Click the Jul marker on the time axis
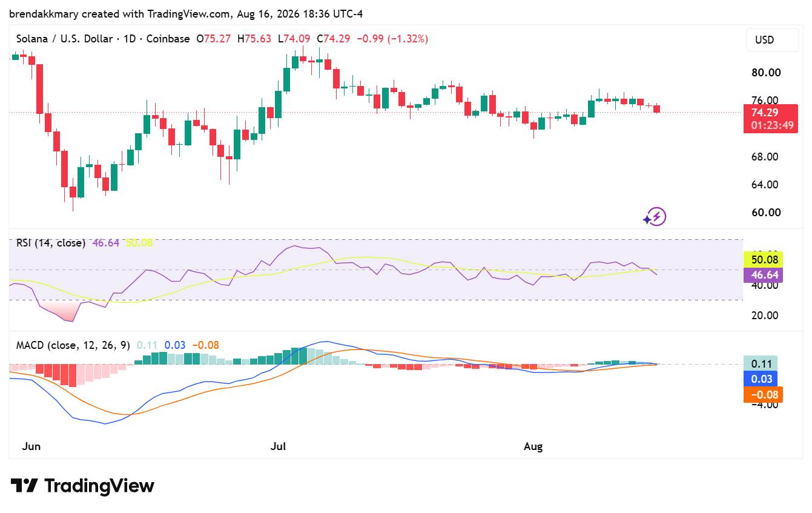This screenshot has height=513, width=812. tap(279, 446)
